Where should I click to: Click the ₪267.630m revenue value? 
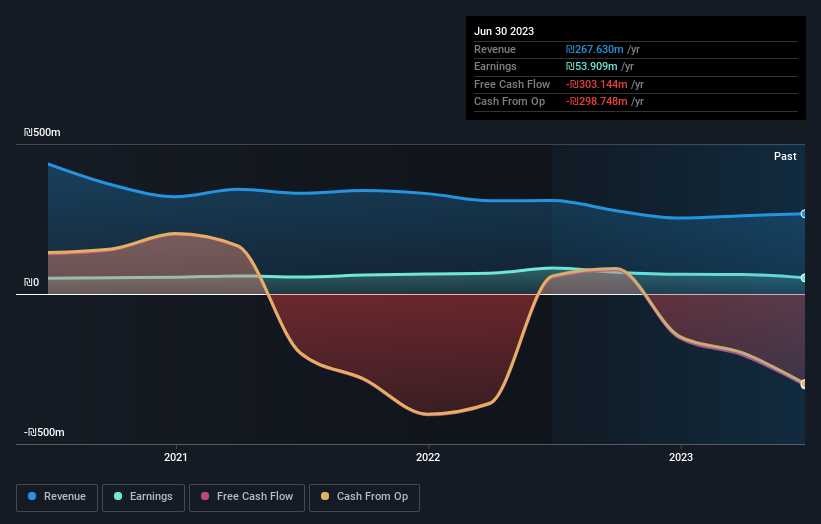point(594,49)
